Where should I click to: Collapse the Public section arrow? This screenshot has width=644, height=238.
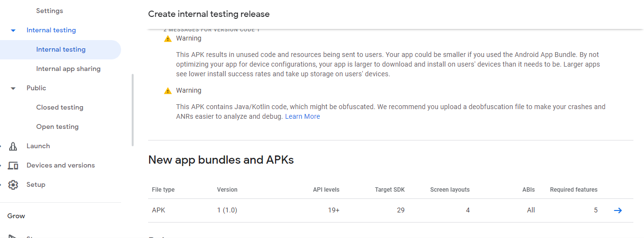[x=14, y=88]
